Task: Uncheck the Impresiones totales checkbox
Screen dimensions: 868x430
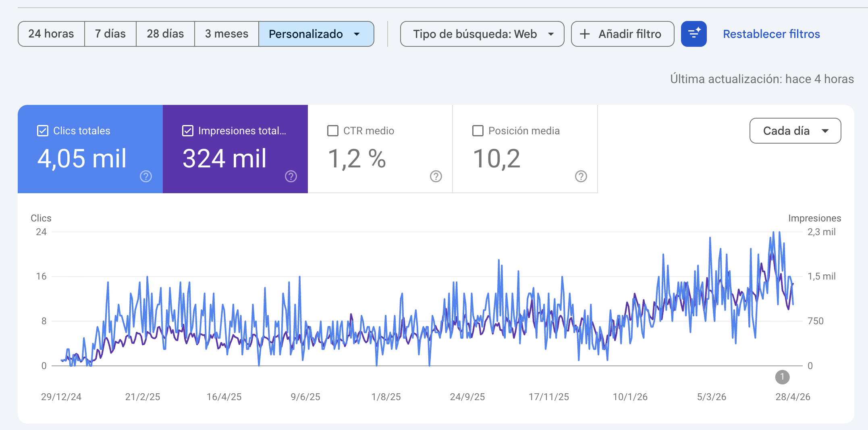Action: point(188,131)
